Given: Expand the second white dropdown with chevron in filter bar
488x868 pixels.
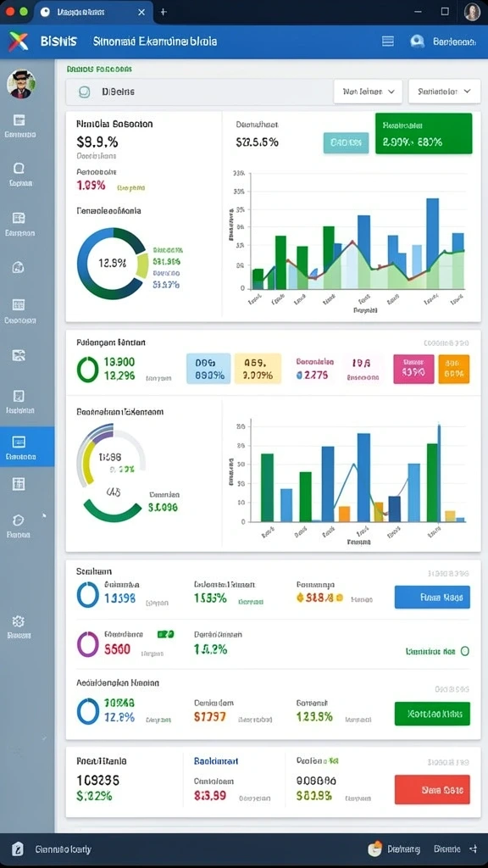Looking at the screenshot, I should [444, 92].
